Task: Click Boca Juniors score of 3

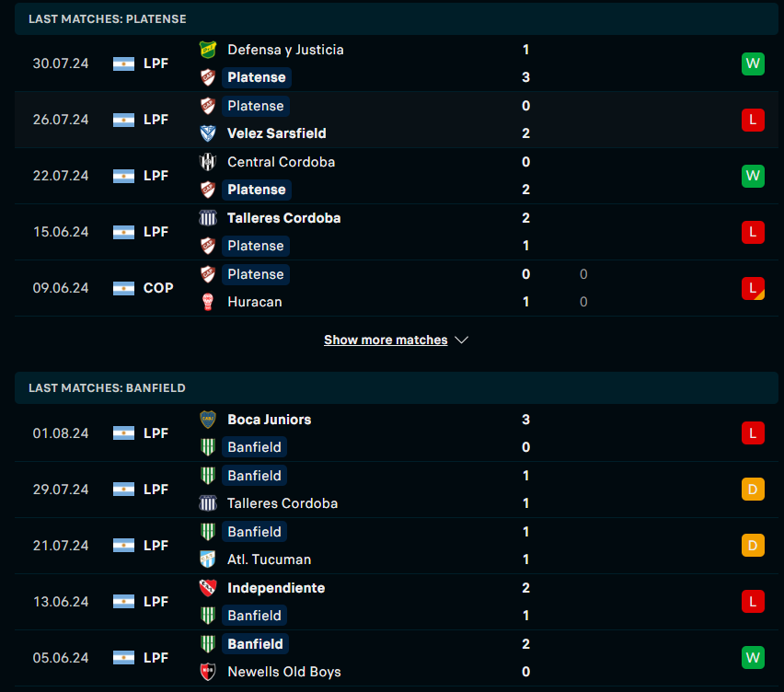Action: [525, 420]
